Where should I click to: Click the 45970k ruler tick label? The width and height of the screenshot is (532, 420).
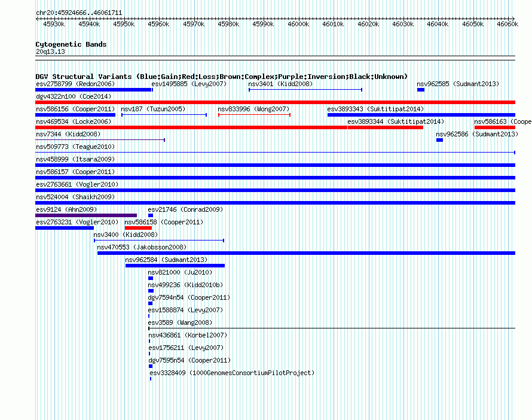[194, 24]
